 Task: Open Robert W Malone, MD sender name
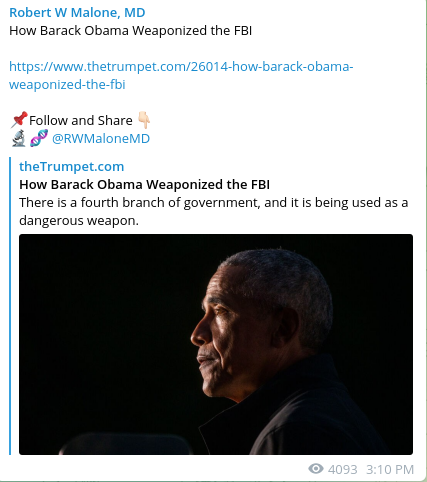[x=77, y=13]
